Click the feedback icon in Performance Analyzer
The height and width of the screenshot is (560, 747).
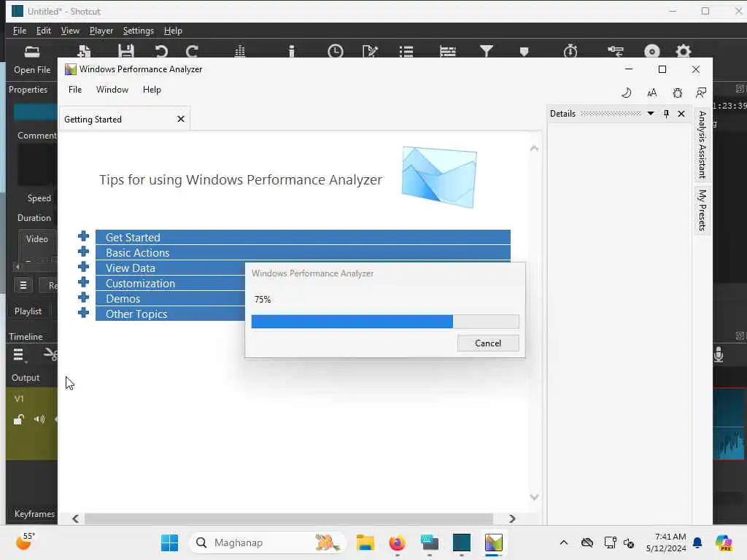(x=701, y=93)
